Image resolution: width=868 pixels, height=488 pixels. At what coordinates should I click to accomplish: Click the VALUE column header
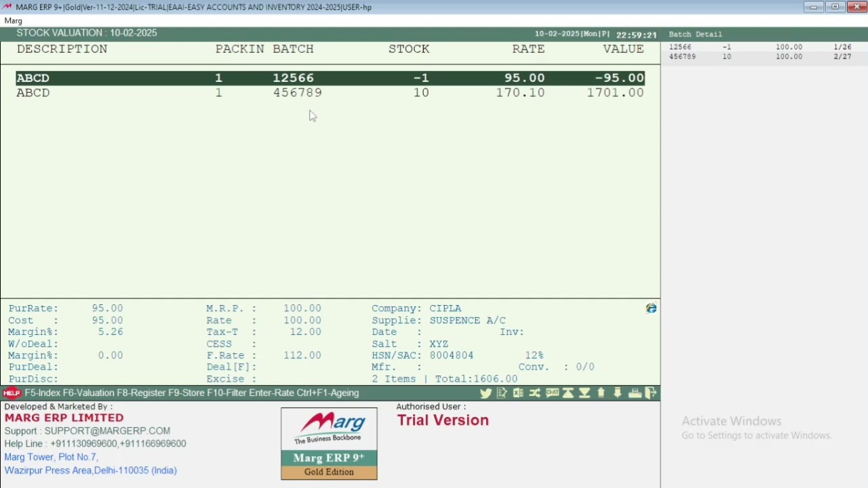[623, 49]
